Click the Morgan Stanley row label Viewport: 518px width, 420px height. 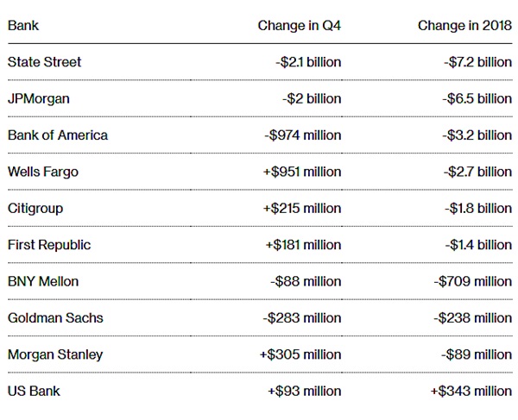[x=55, y=354]
